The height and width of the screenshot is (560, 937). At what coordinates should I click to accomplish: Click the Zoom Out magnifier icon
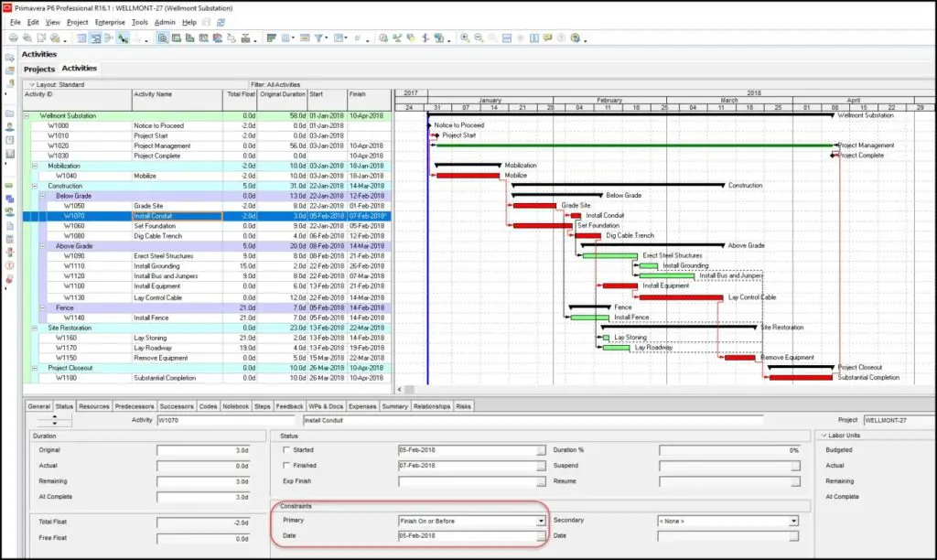point(479,38)
